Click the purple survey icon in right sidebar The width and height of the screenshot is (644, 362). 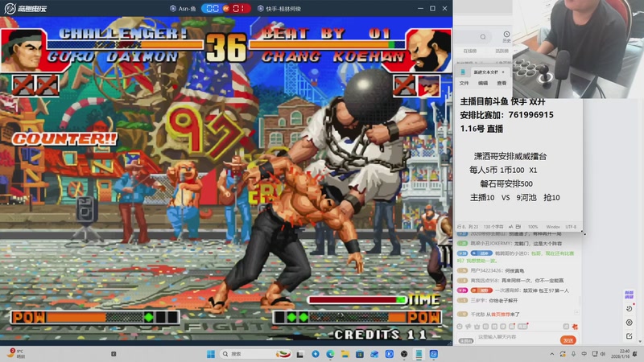(x=629, y=294)
